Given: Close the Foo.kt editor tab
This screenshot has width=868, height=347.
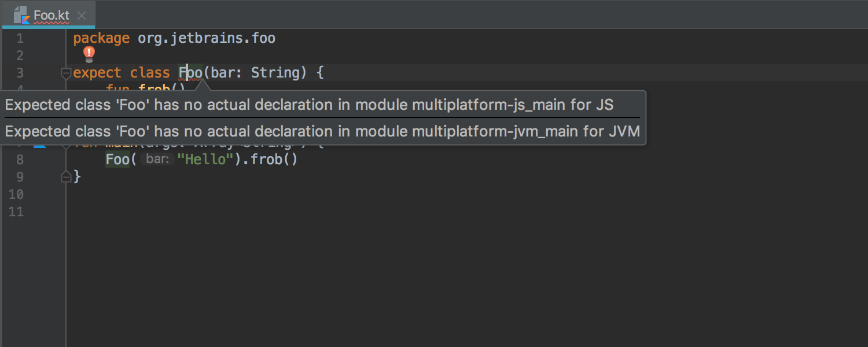Looking at the screenshot, I should coord(82,16).
